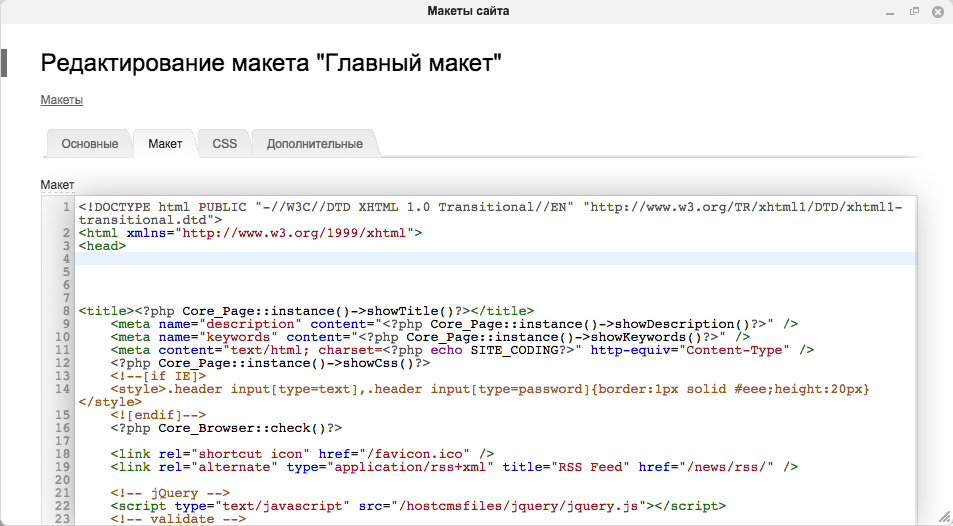Click the jQuery comment line
Screen dimensions: 953x526
click(x=170, y=493)
